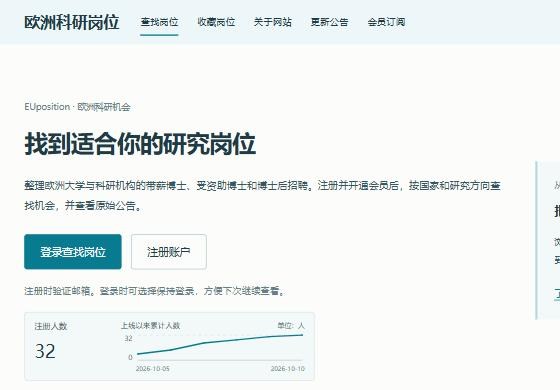
Task: Click the 欧洲科研岗位 site logo
Action: [71, 22]
